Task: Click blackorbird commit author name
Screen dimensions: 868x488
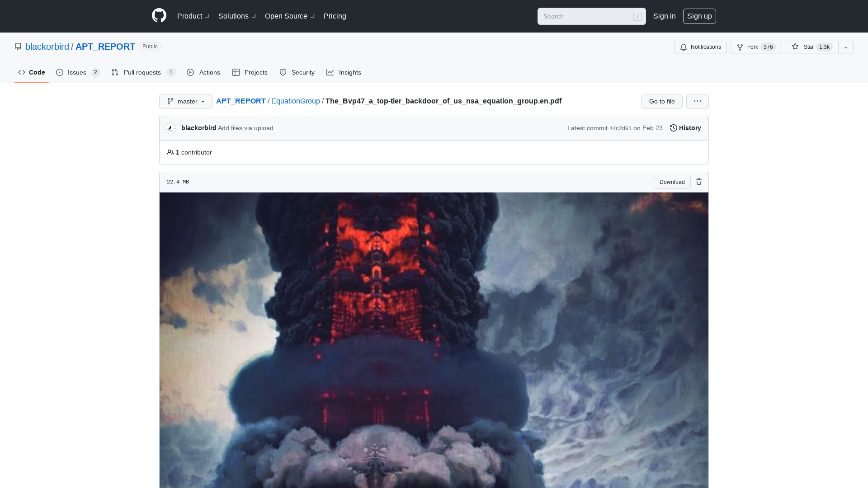Action: 198,128
